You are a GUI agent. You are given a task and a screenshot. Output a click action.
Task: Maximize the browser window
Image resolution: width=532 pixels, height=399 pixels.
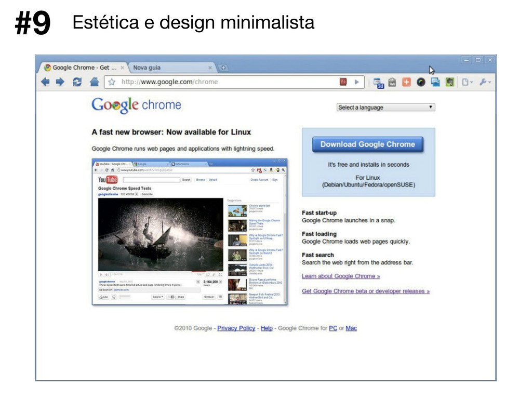pyautogui.click(x=478, y=60)
